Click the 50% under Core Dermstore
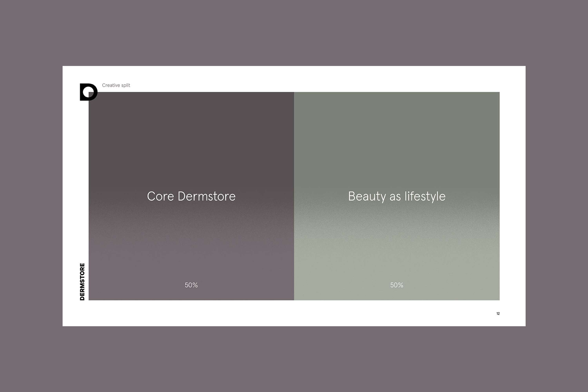 (x=191, y=285)
